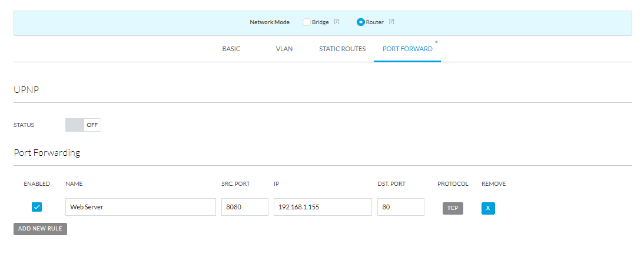Select Router network mode

pyautogui.click(x=361, y=22)
